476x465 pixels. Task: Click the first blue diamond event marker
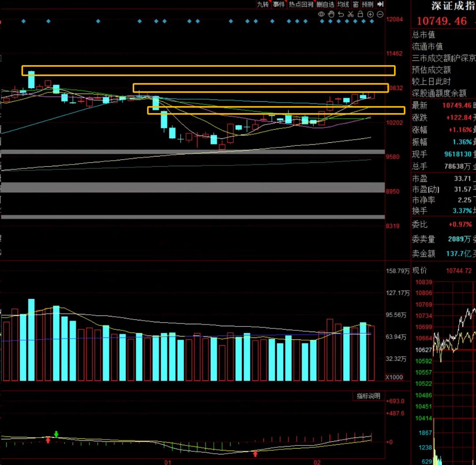24,21
